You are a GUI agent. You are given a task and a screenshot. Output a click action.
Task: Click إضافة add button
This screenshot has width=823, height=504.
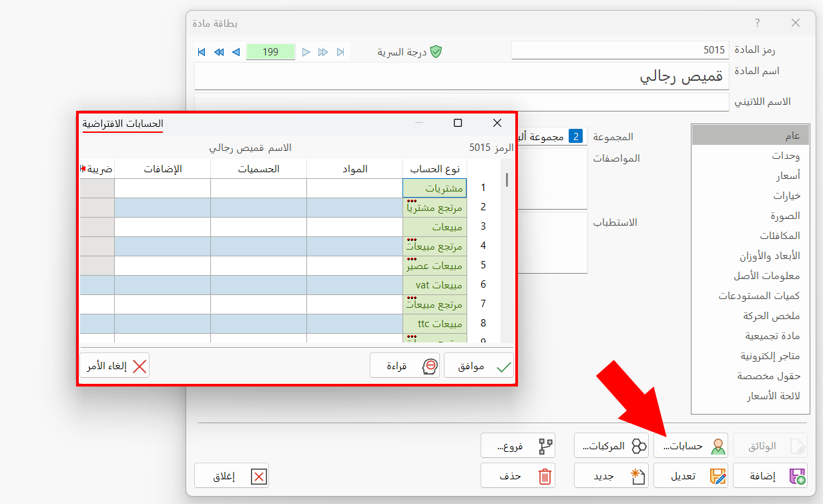(x=770, y=476)
